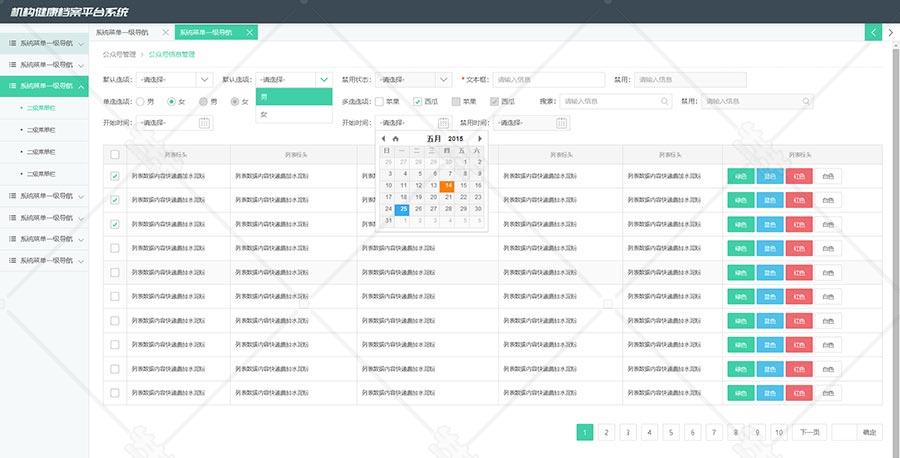Click list icon of the topmost sidebar menu
Screen dimensions: 900x458
tap(12, 43)
